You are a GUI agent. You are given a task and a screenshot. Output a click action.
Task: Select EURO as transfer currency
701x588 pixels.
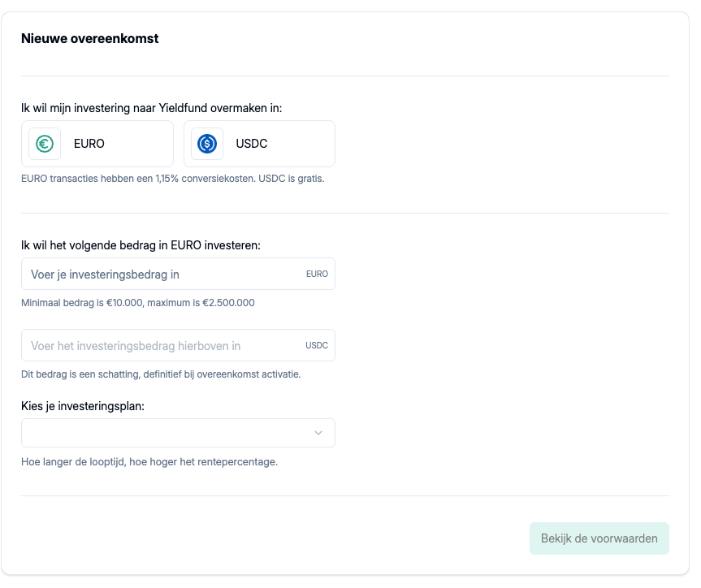[97, 144]
